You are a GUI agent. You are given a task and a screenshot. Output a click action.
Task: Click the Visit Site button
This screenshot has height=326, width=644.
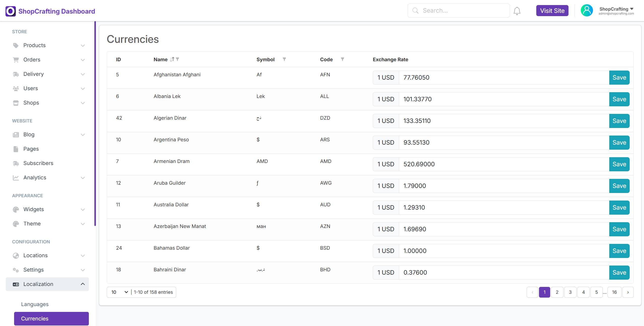pos(552,11)
